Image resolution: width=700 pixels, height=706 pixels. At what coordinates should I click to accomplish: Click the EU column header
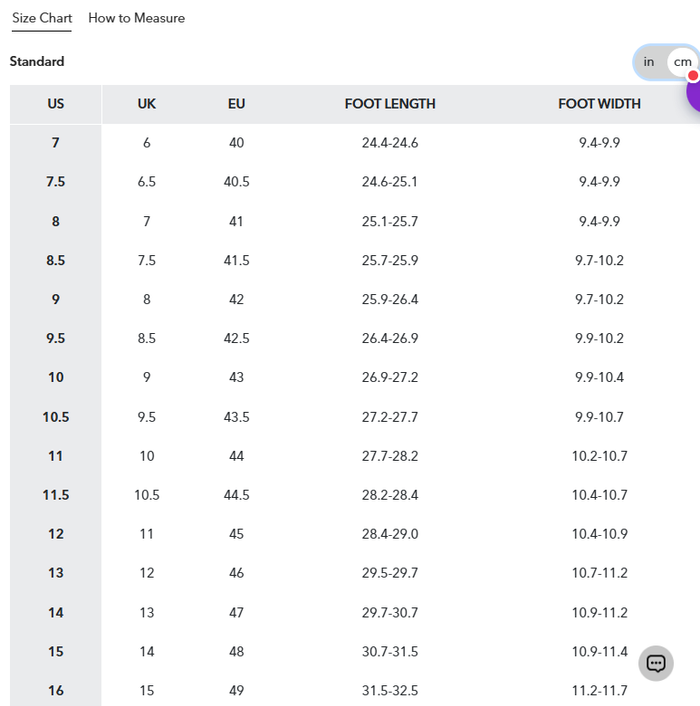[x=236, y=104]
